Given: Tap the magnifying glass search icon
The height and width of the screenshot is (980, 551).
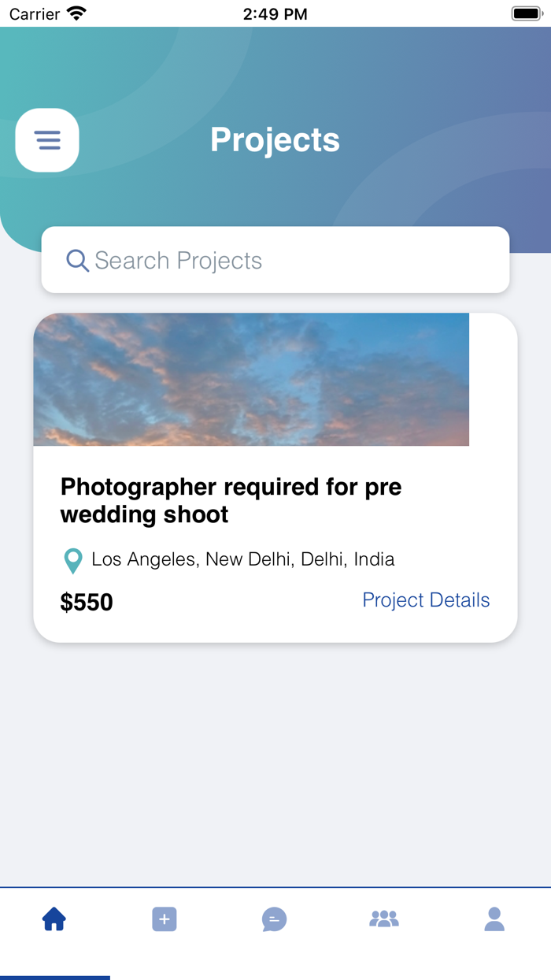Looking at the screenshot, I should (x=77, y=261).
